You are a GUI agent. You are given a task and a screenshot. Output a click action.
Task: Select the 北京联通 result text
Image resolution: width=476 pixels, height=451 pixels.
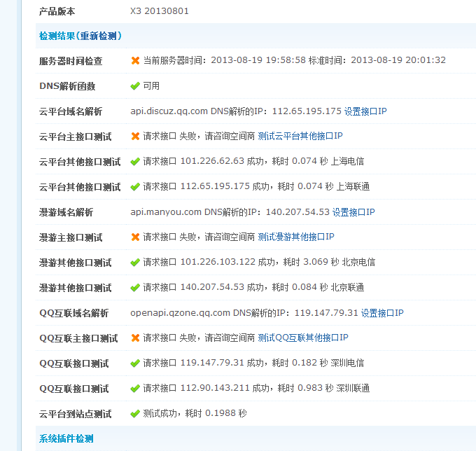(x=347, y=287)
